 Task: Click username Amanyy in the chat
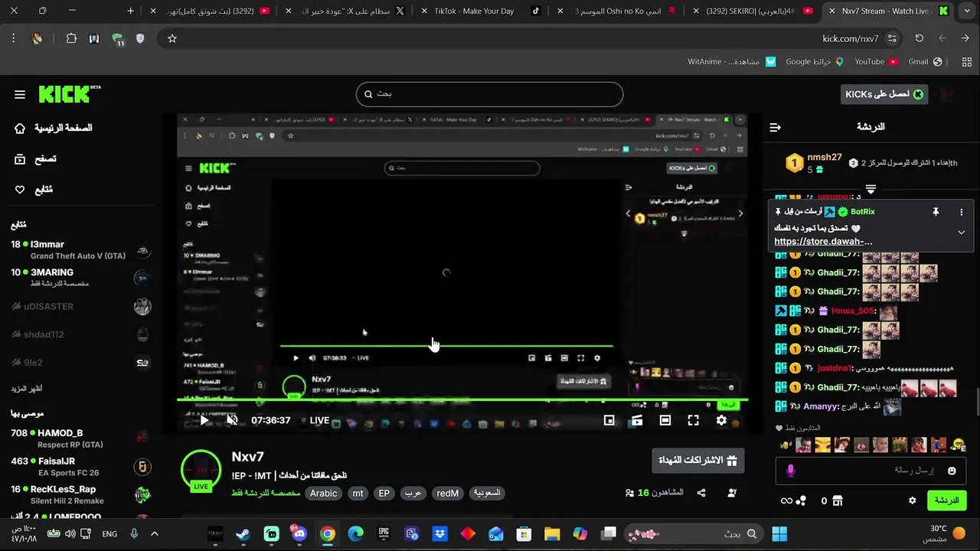[x=820, y=406]
